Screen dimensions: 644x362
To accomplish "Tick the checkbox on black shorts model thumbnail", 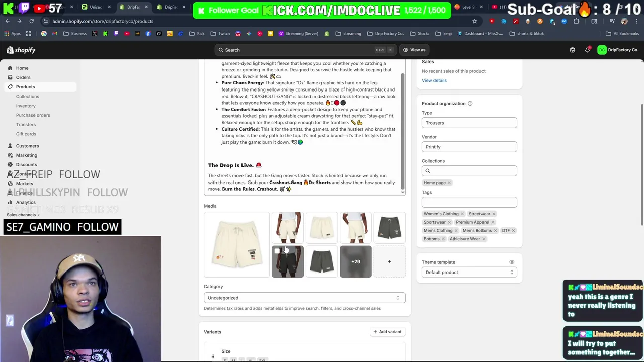I will 277,251.
